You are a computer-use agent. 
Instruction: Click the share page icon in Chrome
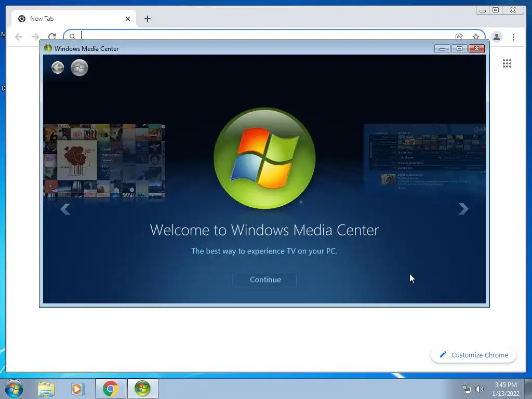click(459, 36)
